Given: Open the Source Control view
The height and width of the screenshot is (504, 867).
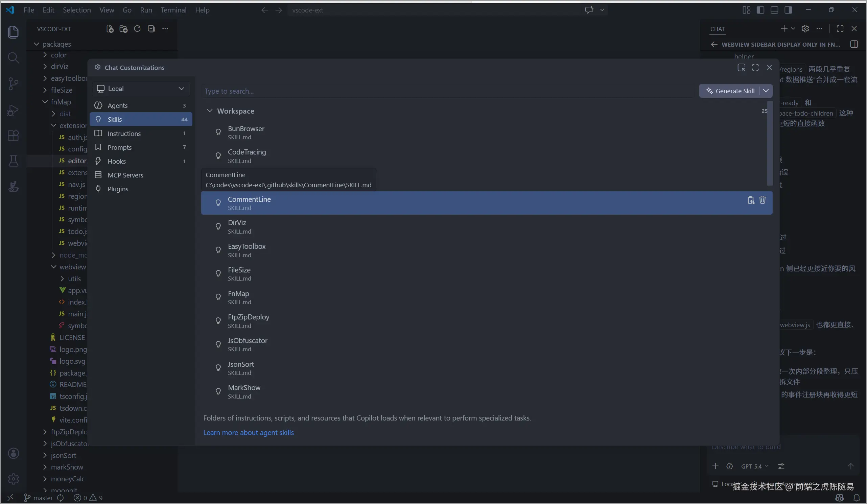Looking at the screenshot, I should [x=13, y=83].
